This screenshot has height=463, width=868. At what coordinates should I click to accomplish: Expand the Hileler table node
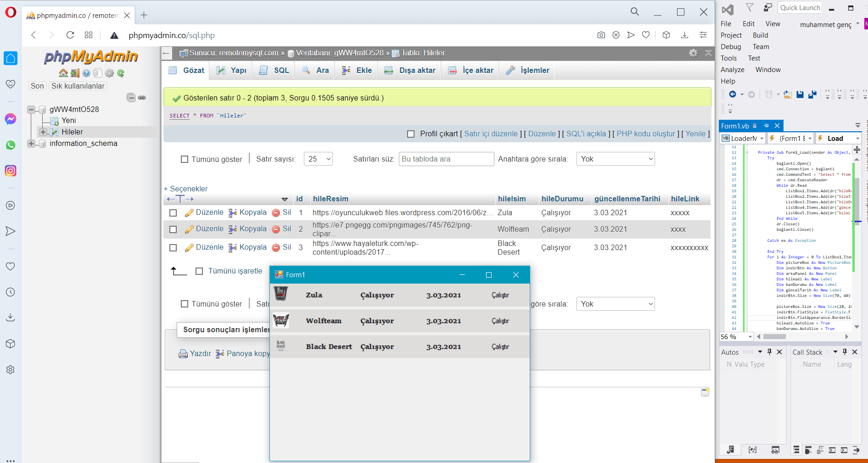(43, 132)
